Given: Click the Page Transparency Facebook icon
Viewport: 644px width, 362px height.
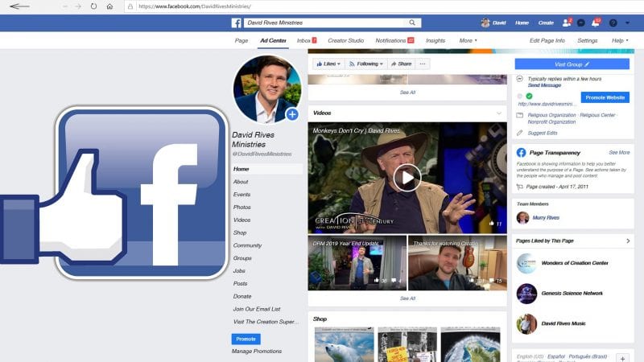Looking at the screenshot, I should point(521,153).
